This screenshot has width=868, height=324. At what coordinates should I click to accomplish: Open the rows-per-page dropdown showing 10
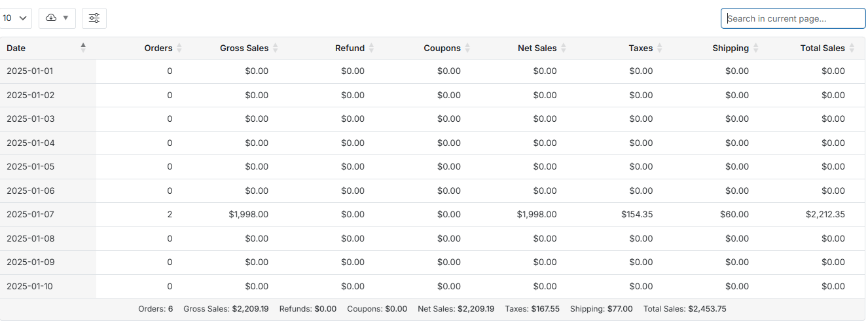(x=15, y=18)
